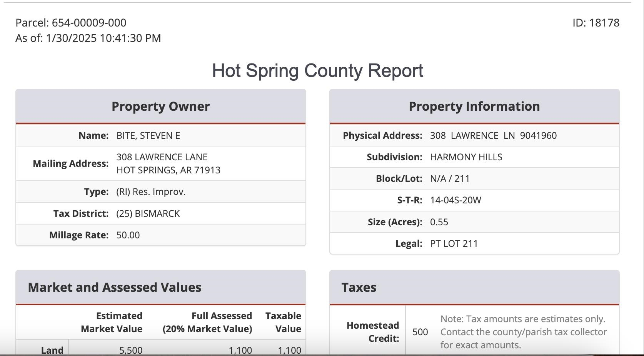
Task: Select the Homestead Credit value 500
Action: tap(420, 332)
